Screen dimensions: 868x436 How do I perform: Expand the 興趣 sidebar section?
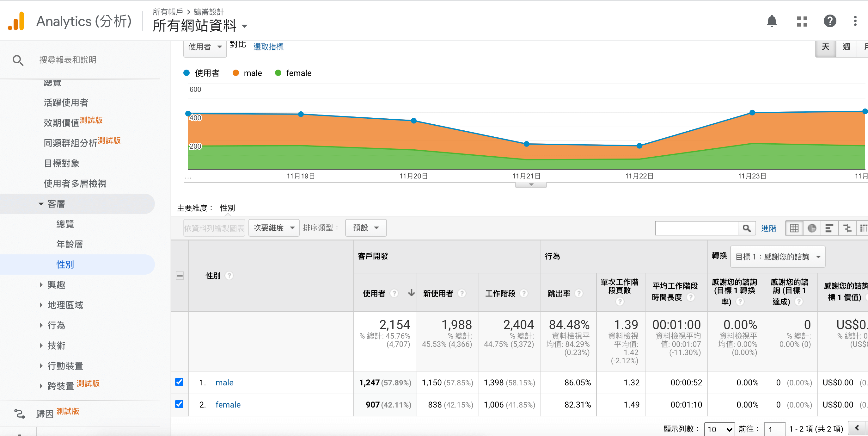[x=56, y=285]
